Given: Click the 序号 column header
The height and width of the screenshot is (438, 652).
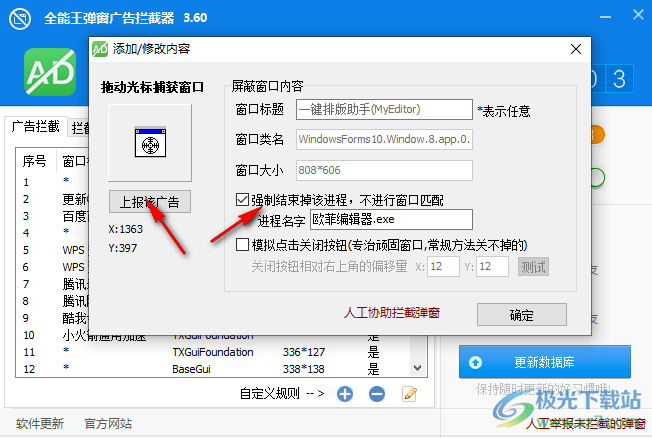Looking at the screenshot, I should 35,161.
